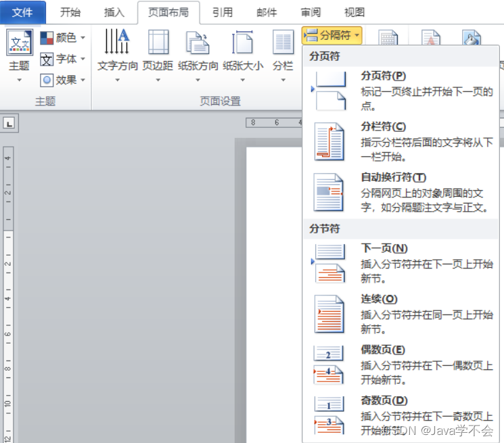Viewport: 504px width, 443px height.
Task: Insert a 分页符(P) page break
Action: (400, 91)
